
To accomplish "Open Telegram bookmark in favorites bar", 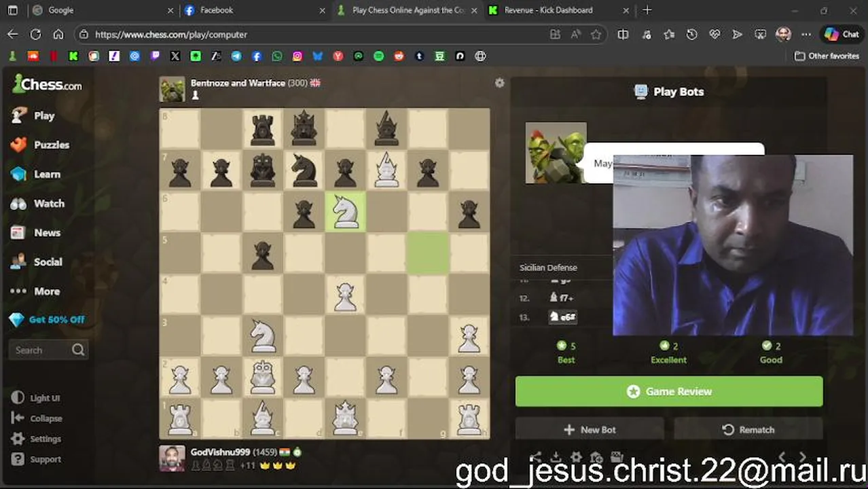I will tap(236, 56).
